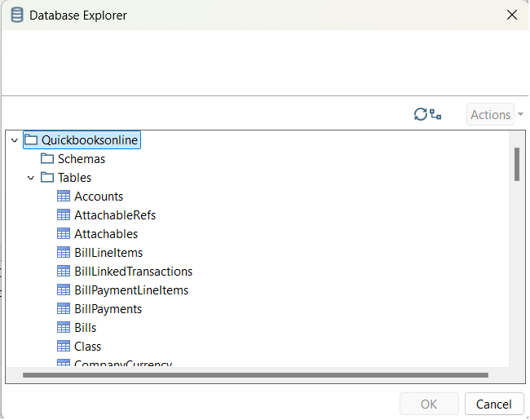Select the Attachables table entry
The width and height of the screenshot is (530, 420).
coord(105,234)
